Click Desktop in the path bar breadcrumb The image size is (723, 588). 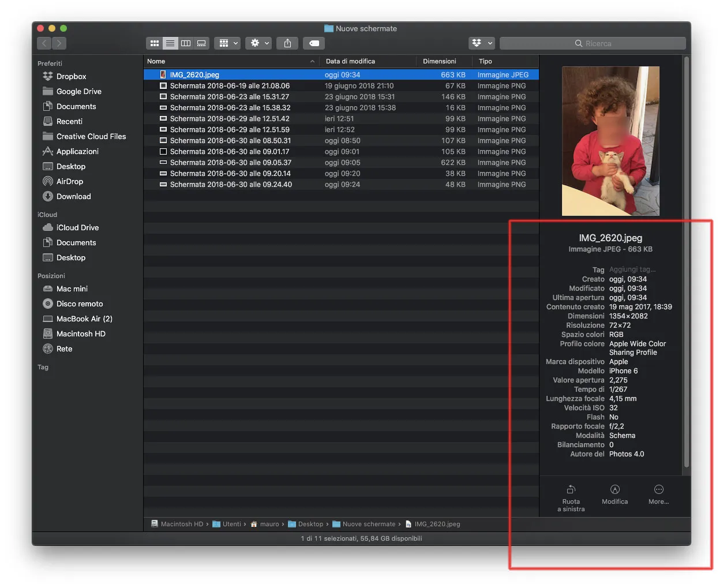point(310,524)
